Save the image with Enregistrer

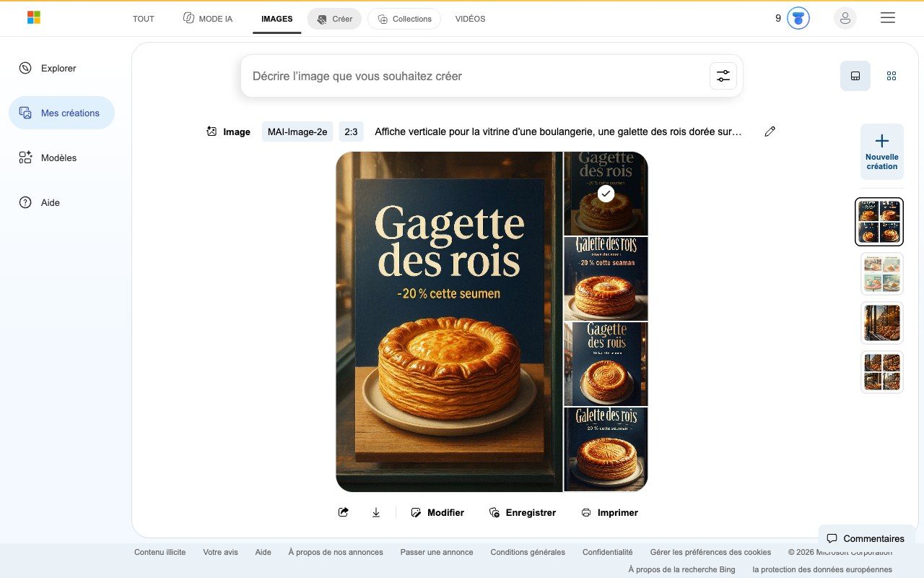coord(523,512)
